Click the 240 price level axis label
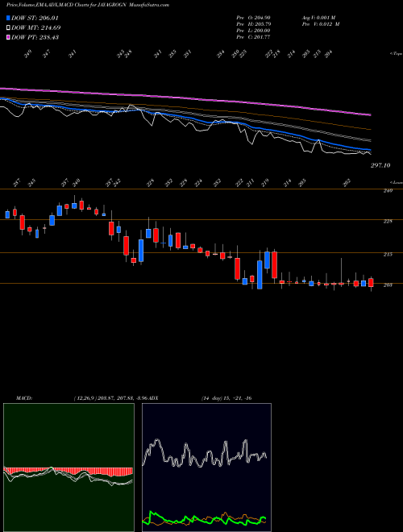This screenshot has height=532, width=403. click(388, 191)
